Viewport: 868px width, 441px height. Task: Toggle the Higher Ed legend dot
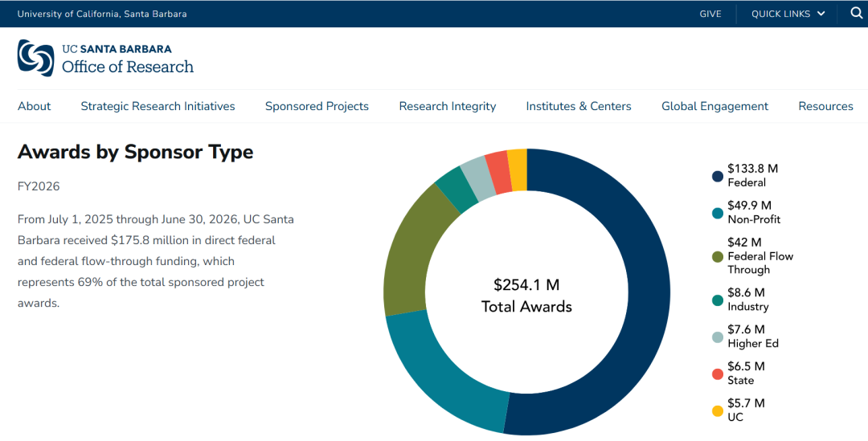718,337
